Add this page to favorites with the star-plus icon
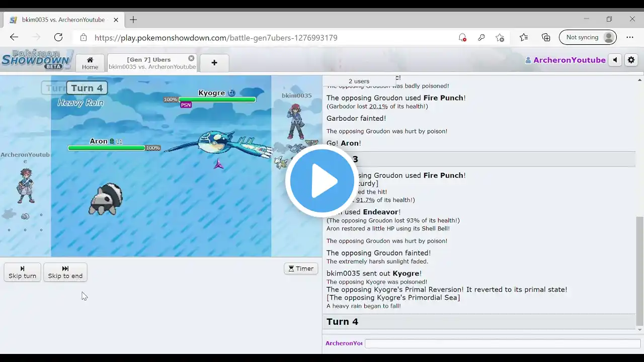The width and height of the screenshot is (644, 362). click(500, 37)
